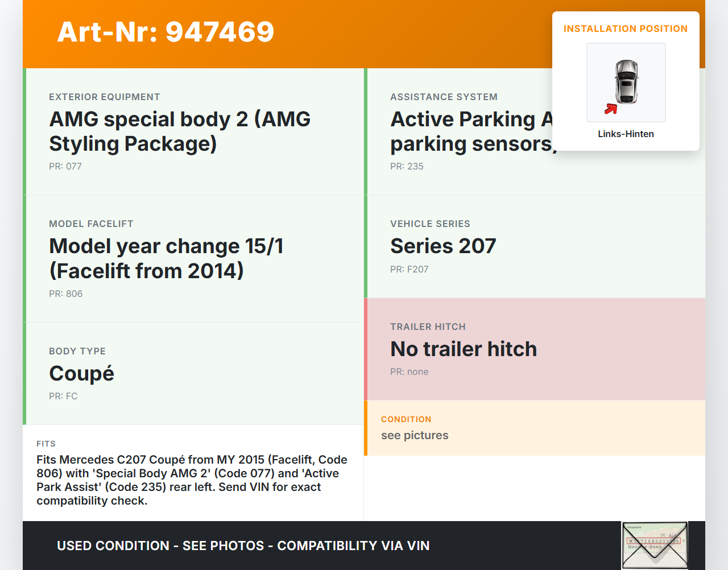This screenshot has height=570, width=728.
Task: Click the Installation Position label
Action: 625,29
